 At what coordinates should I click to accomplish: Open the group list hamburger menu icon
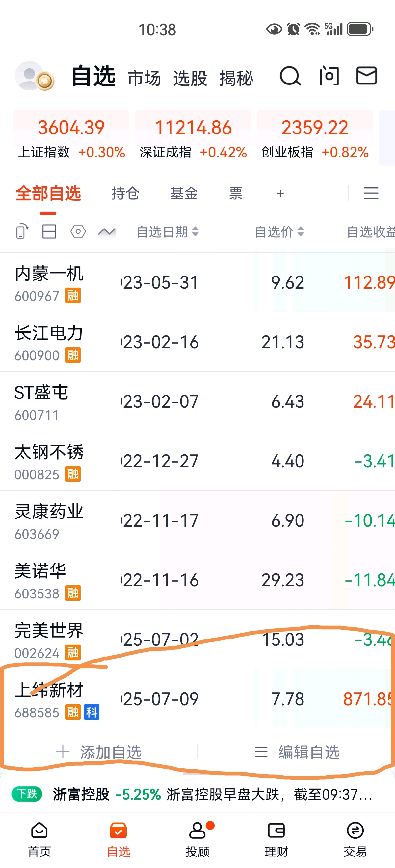[371, 193]
